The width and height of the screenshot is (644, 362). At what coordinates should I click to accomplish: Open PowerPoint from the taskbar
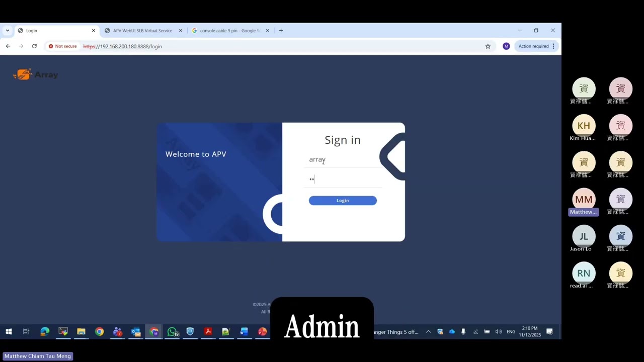(262, 332)
